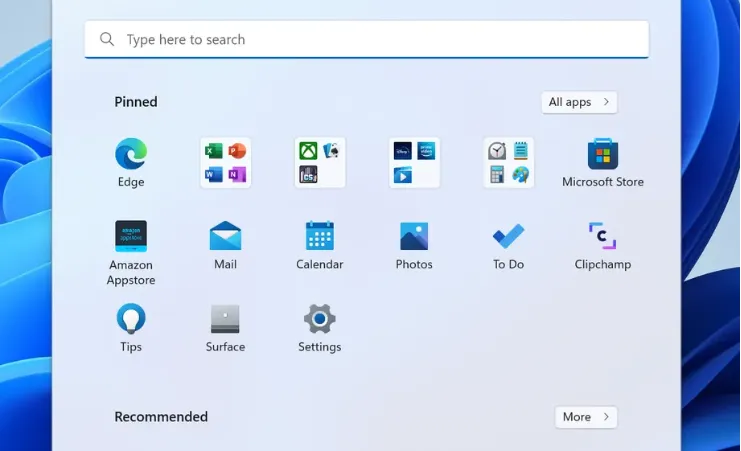Click the 'Recommended' section heading

[161, 416]
